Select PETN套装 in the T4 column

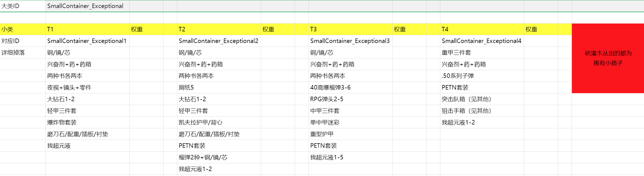[x=482, y=88]
